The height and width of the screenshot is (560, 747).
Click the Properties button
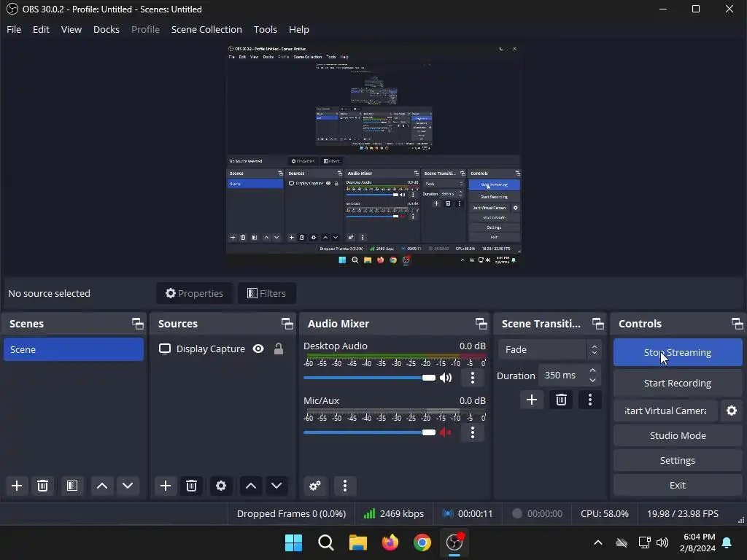point(194,293)
